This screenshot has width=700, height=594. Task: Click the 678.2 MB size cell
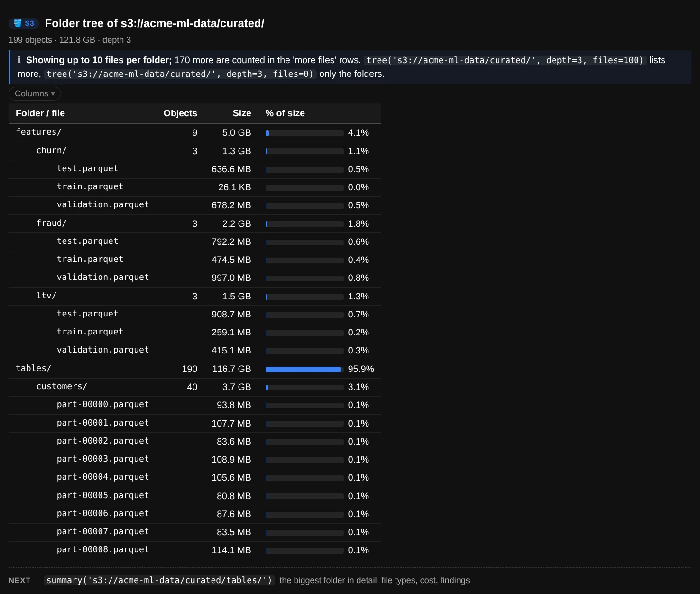tap(231, 205)
